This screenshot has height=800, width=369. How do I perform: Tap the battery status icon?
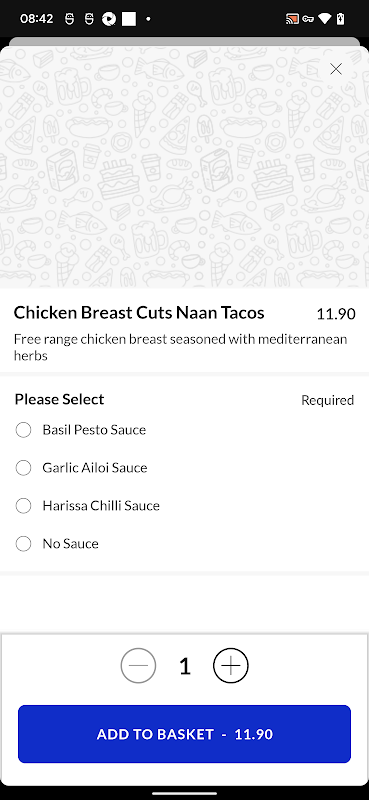click(x=340, y=19)
